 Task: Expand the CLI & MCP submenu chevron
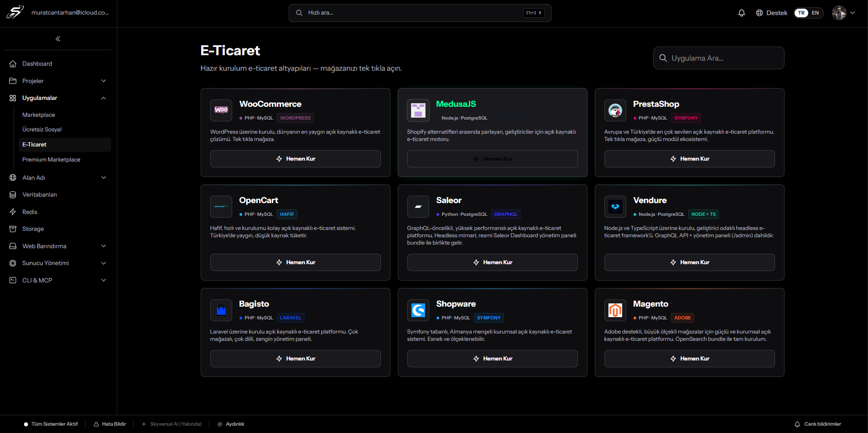(x=104, y=280)
